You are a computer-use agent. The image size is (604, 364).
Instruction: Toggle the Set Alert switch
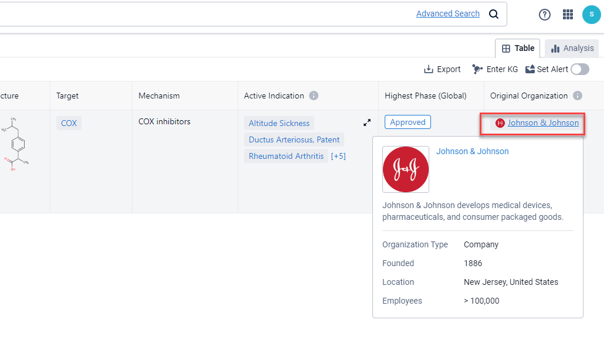tap(579, 69)
